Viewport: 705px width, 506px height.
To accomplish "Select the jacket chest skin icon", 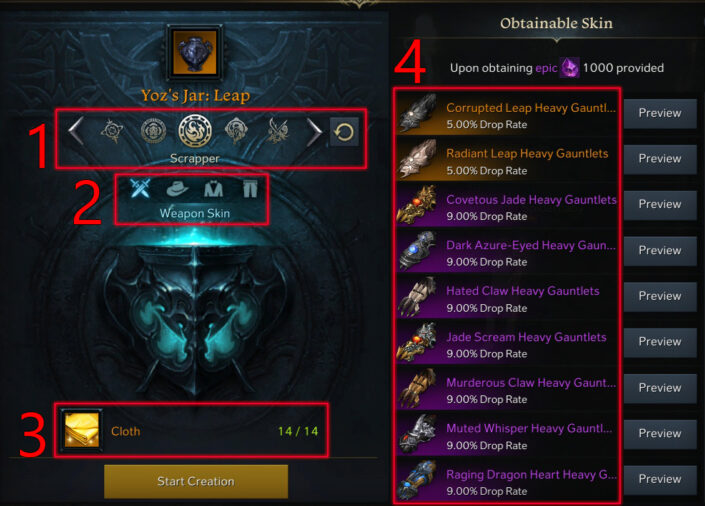I will pos(214,189).
